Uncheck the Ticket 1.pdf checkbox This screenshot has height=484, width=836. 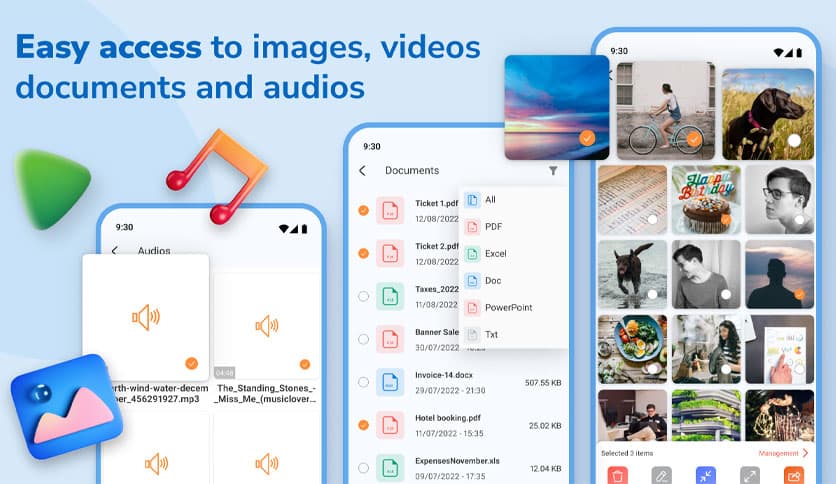(x=363, y=210)
